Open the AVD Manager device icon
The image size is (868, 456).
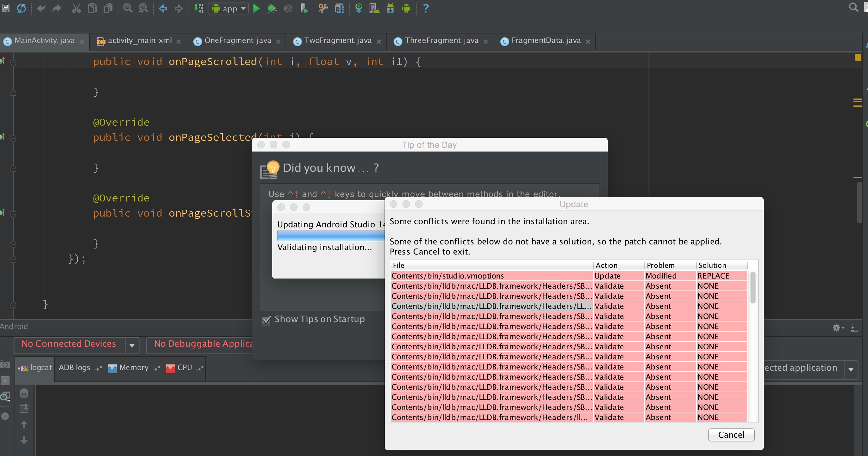coord(374,8)
